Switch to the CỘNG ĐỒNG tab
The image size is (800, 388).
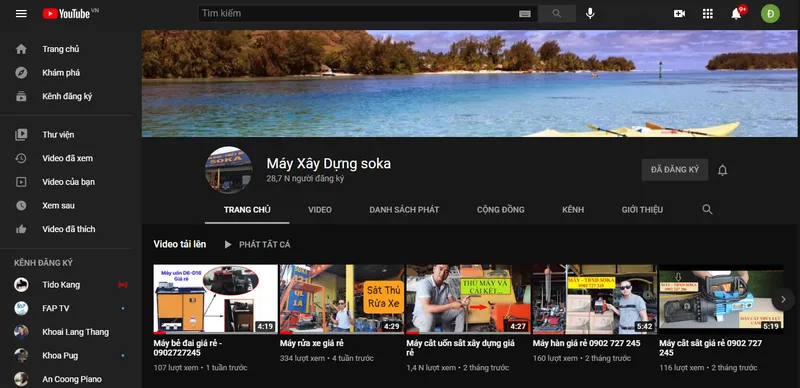(501, 210)
